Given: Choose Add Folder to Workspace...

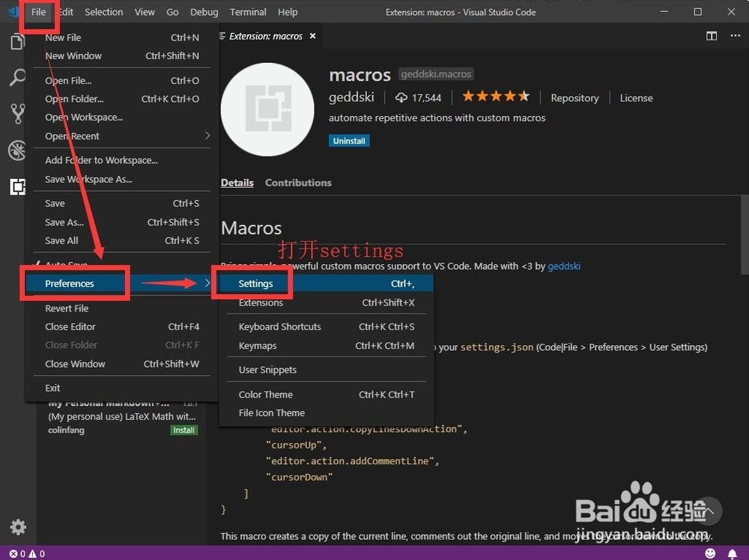Looking at the screenshot, I should click(122, 160).
